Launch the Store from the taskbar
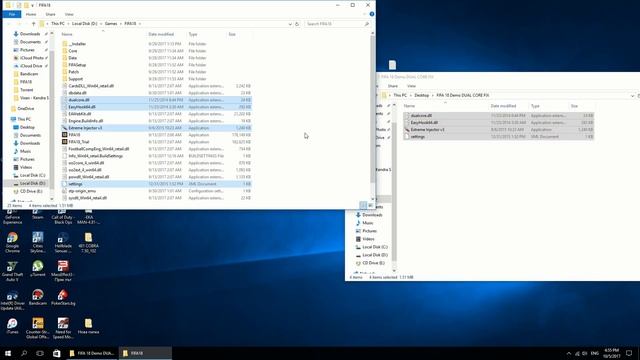This screenshot has height=360, width=640. coord(56,353)
